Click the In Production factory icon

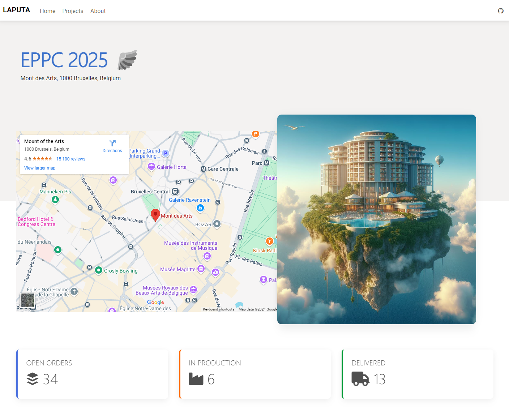tap(196, 379)
